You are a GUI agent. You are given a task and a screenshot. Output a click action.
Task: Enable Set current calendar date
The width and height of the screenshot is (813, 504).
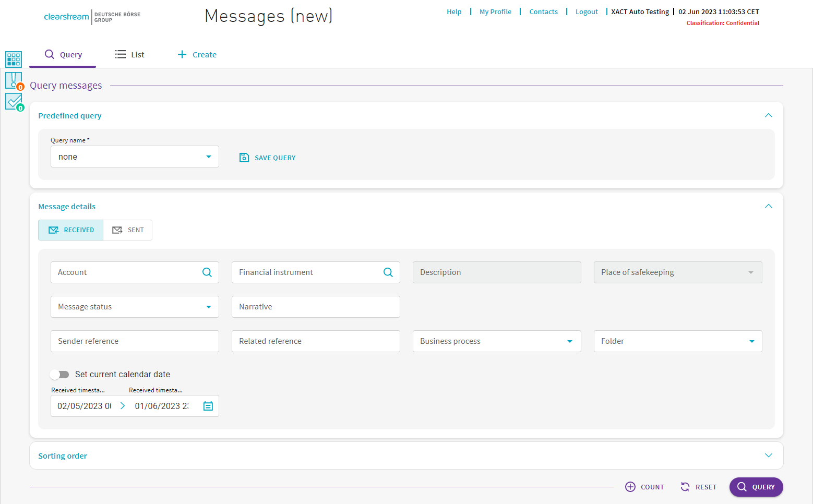coord(59,374)
